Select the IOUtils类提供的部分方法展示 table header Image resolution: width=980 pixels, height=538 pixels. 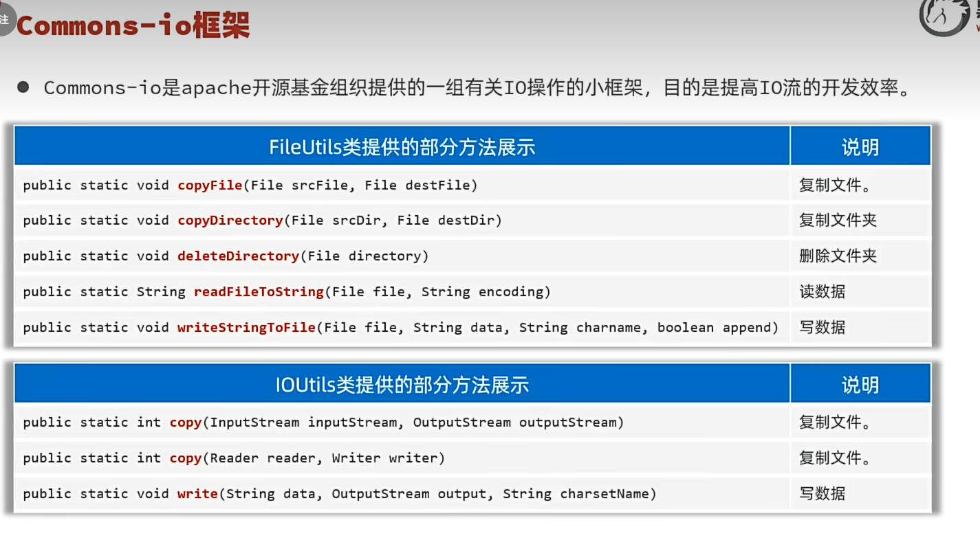click(x=402, y=383)
